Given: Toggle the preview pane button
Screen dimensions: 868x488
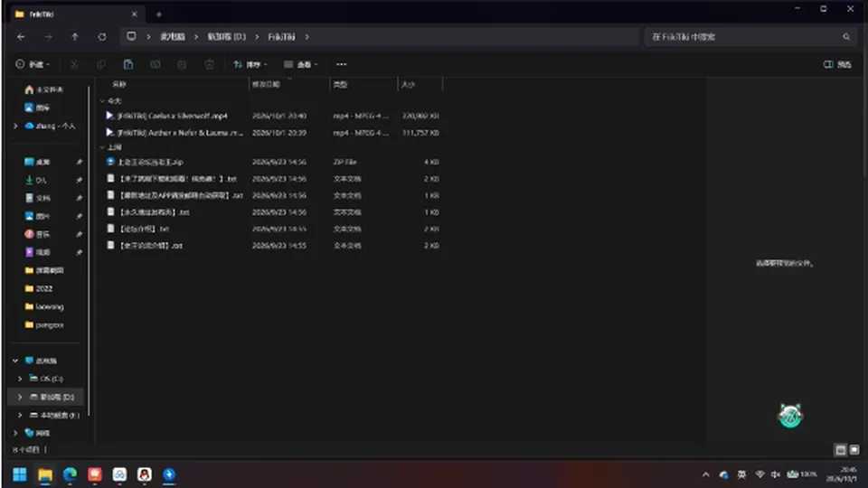Looking at the screenshot, I should 837,64.
